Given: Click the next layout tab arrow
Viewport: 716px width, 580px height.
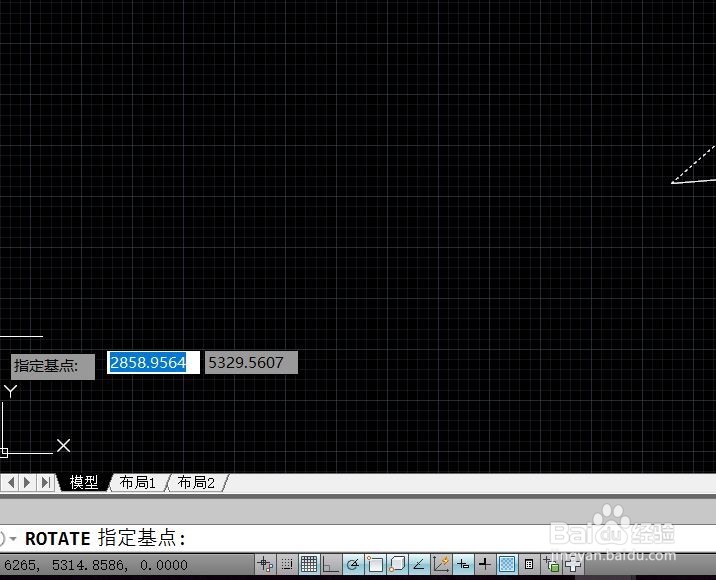Looking at the screenshot, I should click(x=27, y=482).
